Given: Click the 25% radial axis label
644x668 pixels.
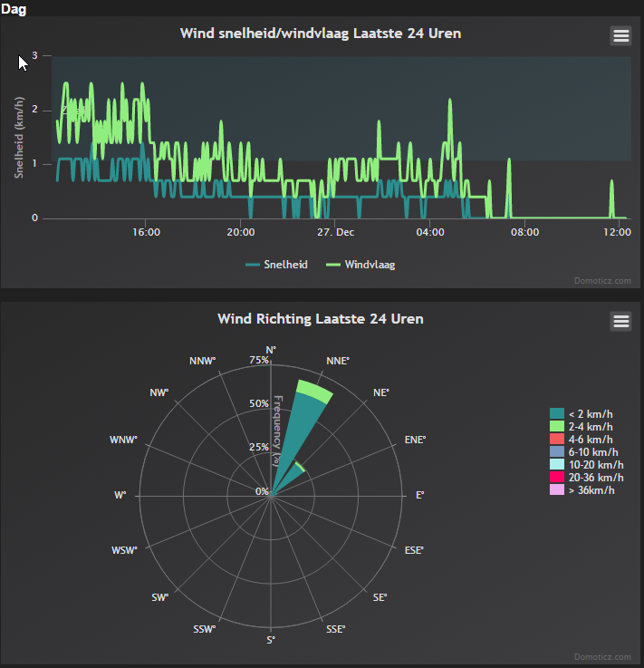Looking at the screenshot, I should tap(259, 447).
